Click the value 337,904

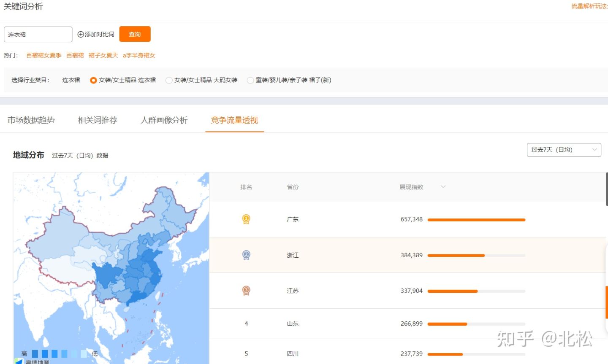point(412,291)
